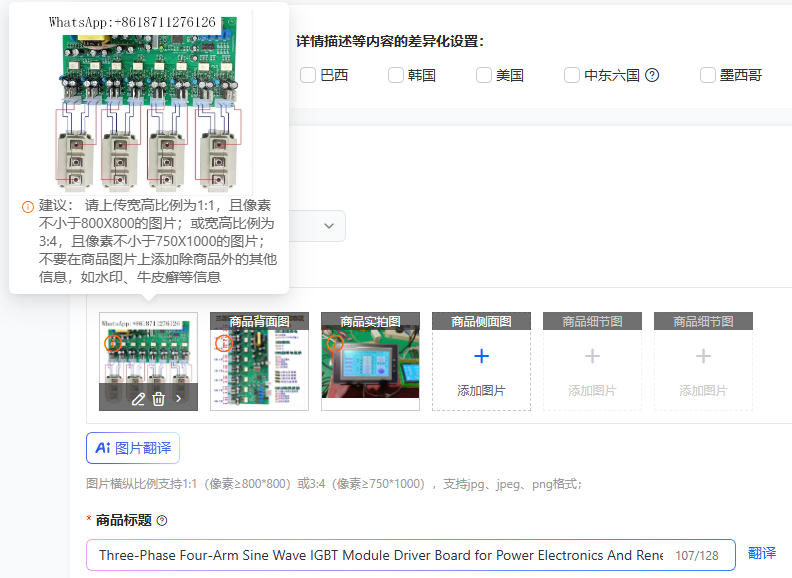Check the 美国 checkbox

(x=483, y=75)
